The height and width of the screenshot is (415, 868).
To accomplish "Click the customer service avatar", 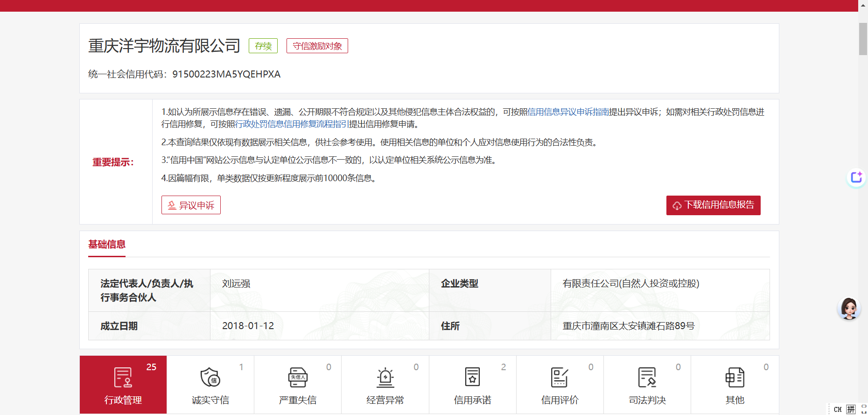I will (849, 309).
